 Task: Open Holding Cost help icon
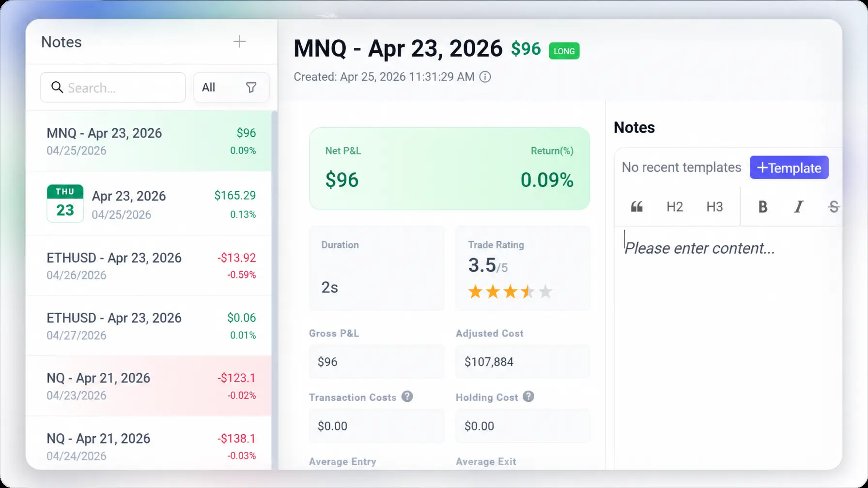[528, 396]
